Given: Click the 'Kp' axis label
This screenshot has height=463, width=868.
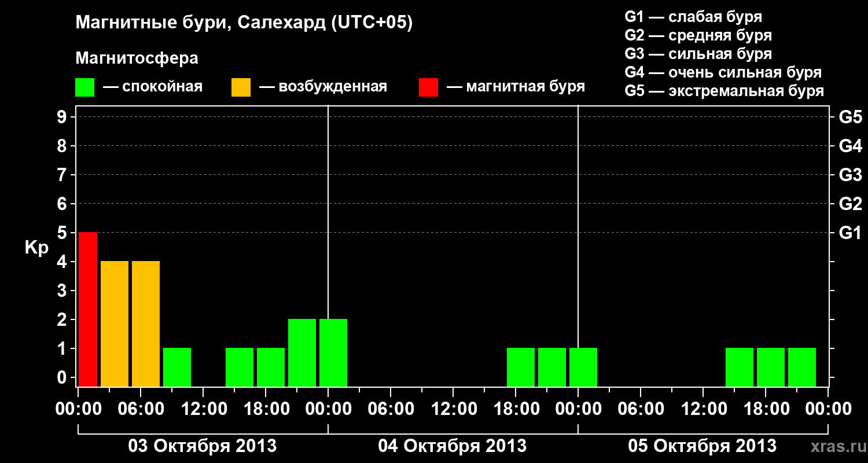Looking at the screenshot, I should coord(37,248).
